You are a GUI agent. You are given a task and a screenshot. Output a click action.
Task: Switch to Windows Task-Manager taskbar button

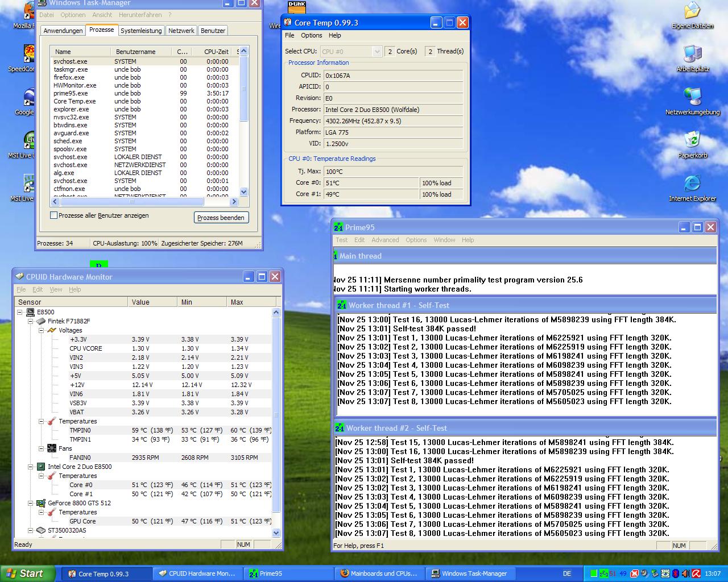(x=470, y=573)
